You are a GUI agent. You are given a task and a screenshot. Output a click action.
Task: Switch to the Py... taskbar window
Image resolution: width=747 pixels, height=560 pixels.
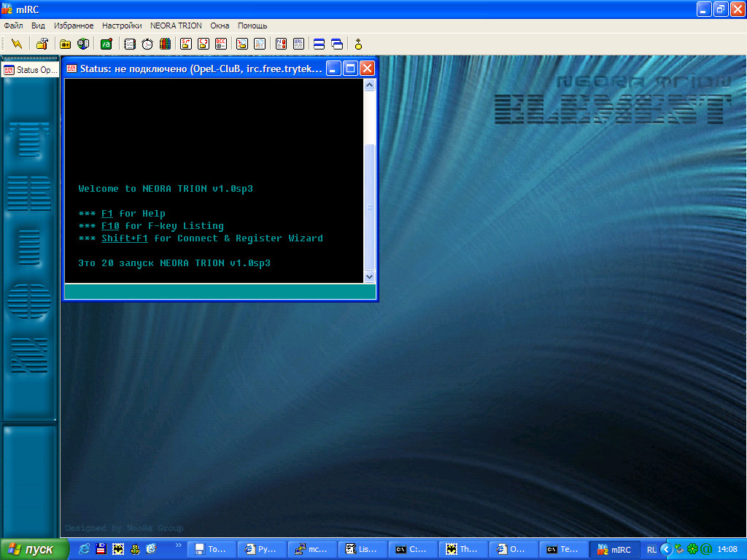pyautogui.click(x=262, y=550)
